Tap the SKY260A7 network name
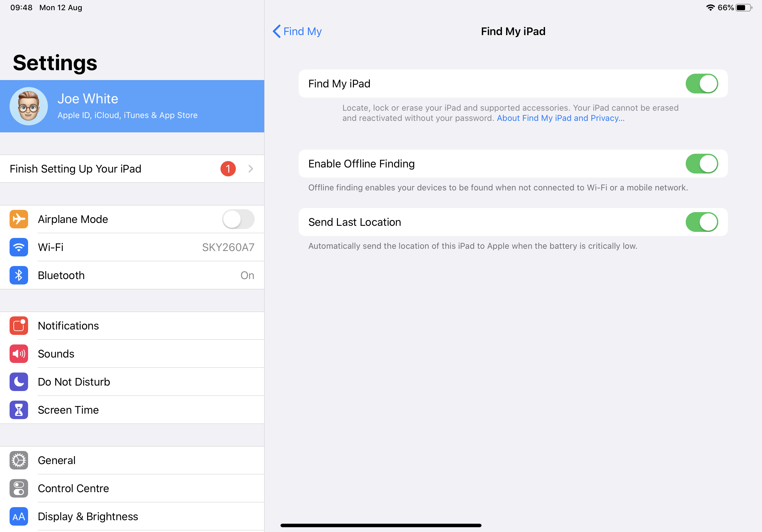This screenshot has height=532, width=762. click(x=228, y=248)
